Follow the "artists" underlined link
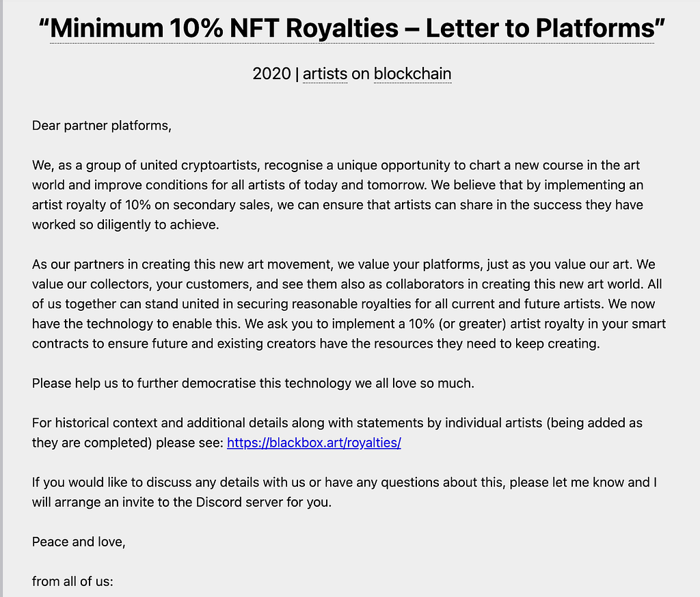 pos(325,74)
